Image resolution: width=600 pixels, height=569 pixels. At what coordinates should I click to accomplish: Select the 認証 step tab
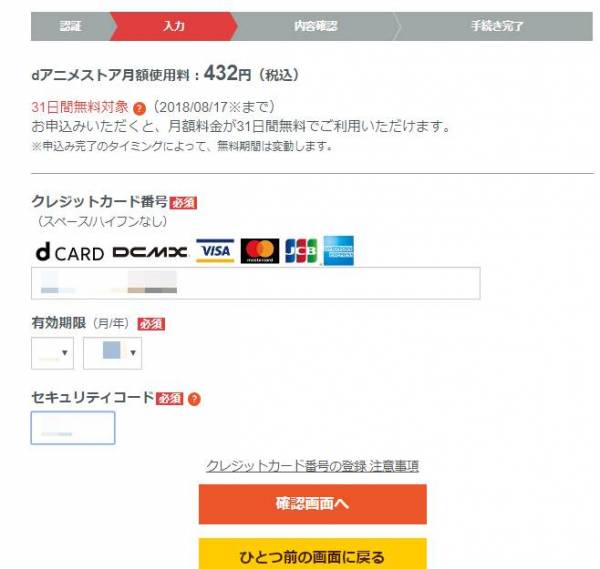(71, 26)
